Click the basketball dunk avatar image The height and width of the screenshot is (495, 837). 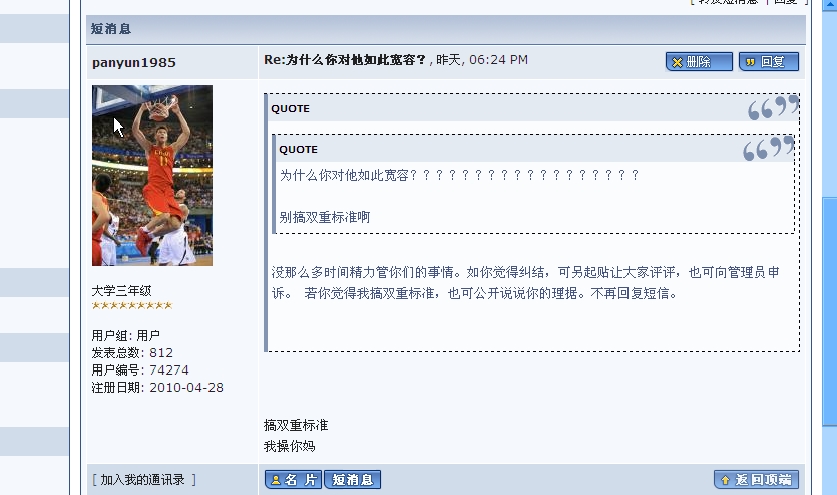click(152, 175)
